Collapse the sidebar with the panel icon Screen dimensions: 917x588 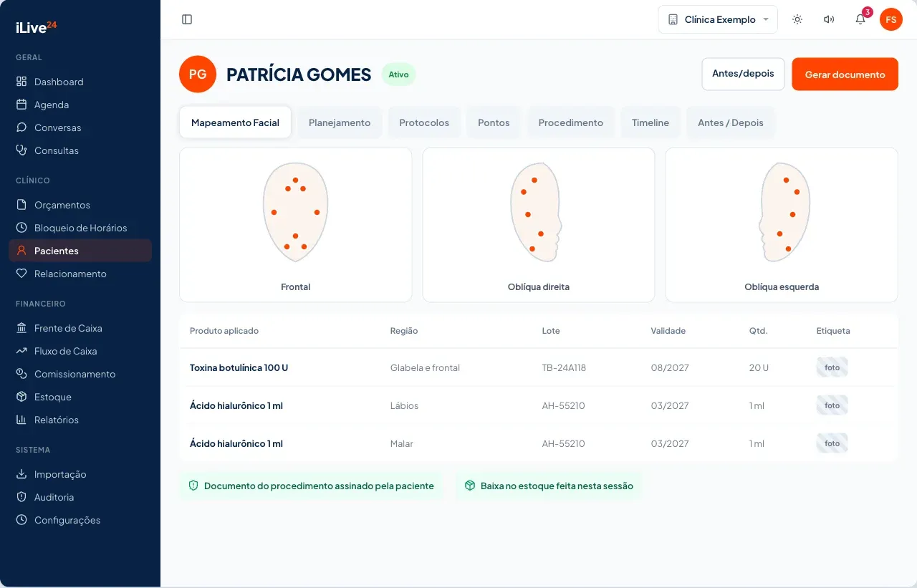click(187, 19)
